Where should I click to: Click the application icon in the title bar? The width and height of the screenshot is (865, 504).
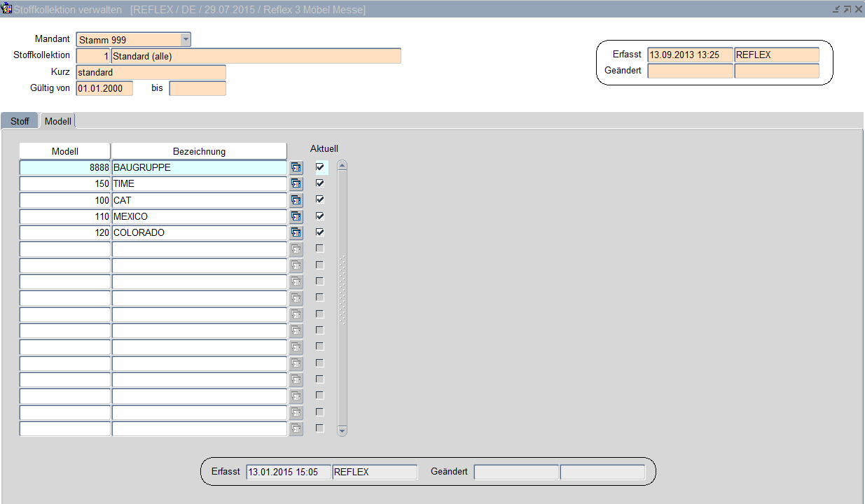[7, 9]
